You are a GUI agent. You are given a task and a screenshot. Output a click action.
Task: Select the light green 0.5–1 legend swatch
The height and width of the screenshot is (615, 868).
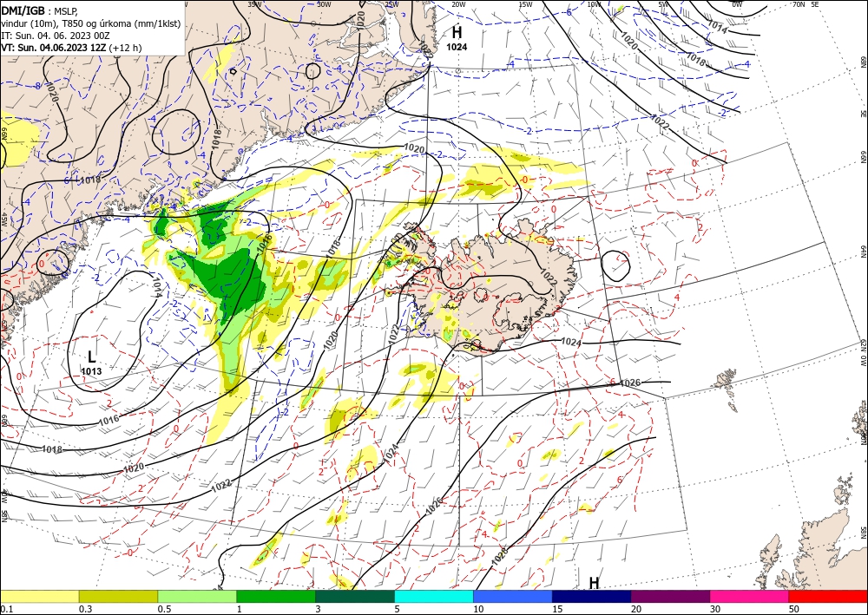click(x=197, y=596)
